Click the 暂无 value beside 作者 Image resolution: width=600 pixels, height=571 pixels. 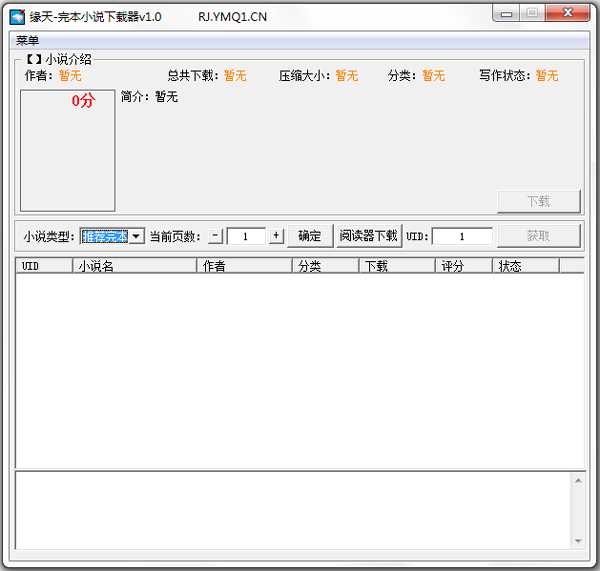70,75
